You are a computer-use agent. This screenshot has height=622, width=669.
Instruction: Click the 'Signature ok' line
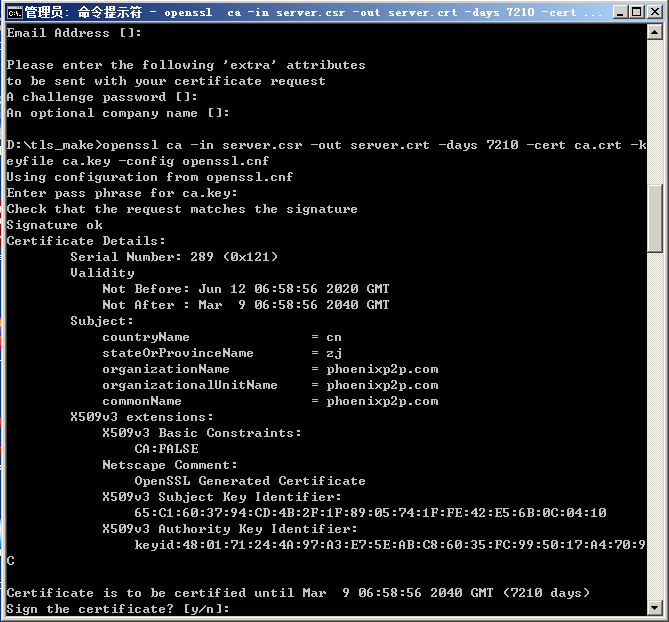pyautogui.click(x=55, y=225)
